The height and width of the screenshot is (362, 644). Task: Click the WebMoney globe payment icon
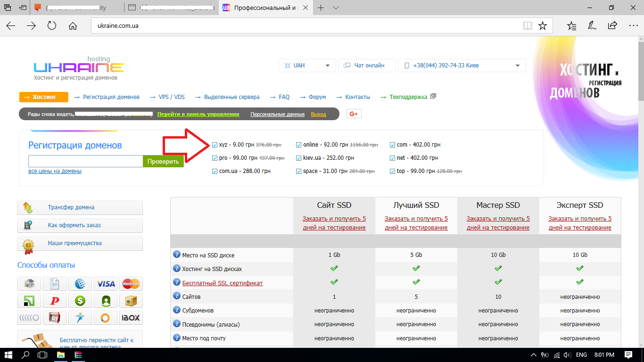80,284
